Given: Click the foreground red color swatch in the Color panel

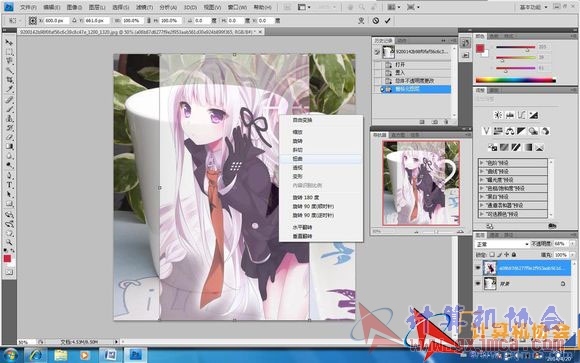Looking at the screenshot, I should pyautogui.click(x=480, y=48).
